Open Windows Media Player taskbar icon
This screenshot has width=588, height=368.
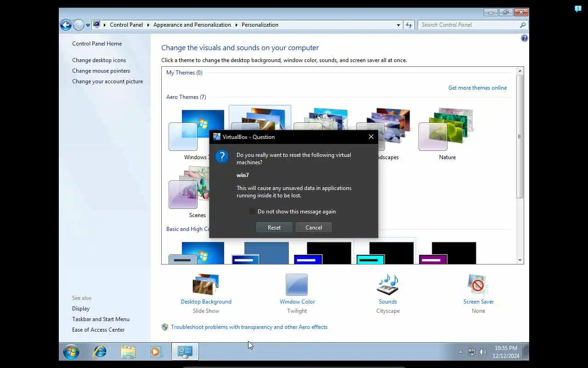click(x=156, y=352)
